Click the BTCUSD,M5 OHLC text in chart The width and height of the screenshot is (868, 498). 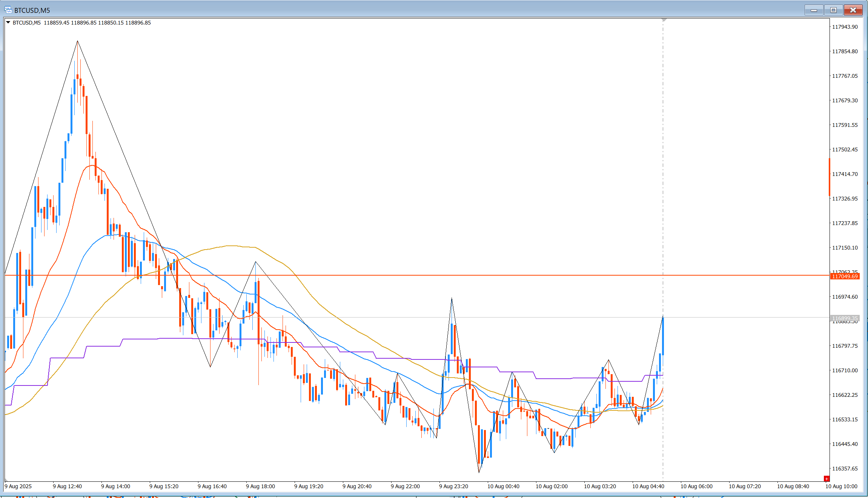[x=81, y=23]
